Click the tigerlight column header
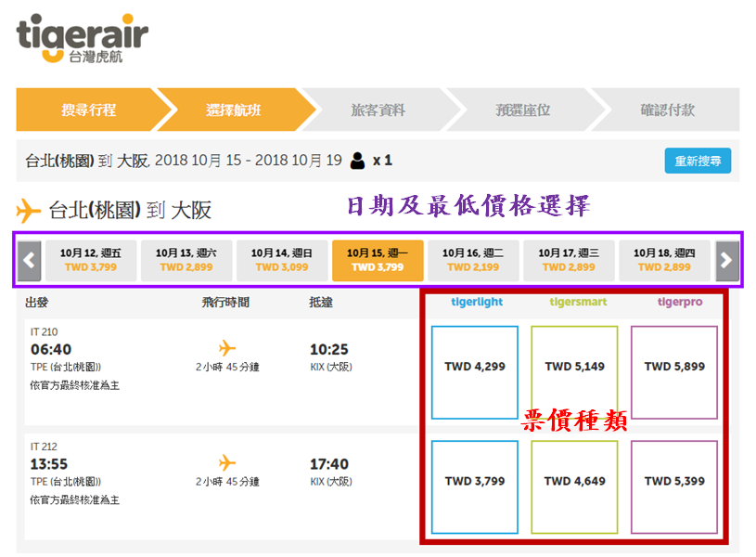 tap(477, 302)
